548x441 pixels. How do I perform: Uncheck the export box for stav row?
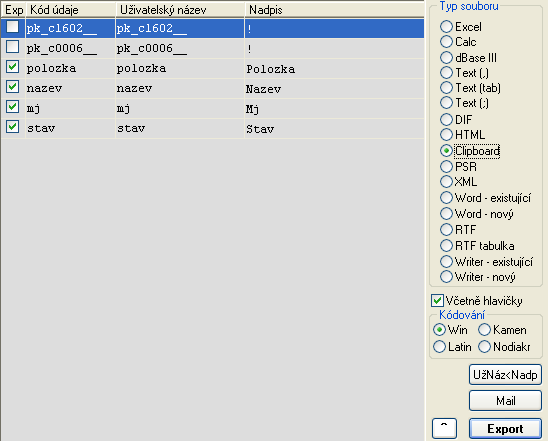[x=13, y=126]
